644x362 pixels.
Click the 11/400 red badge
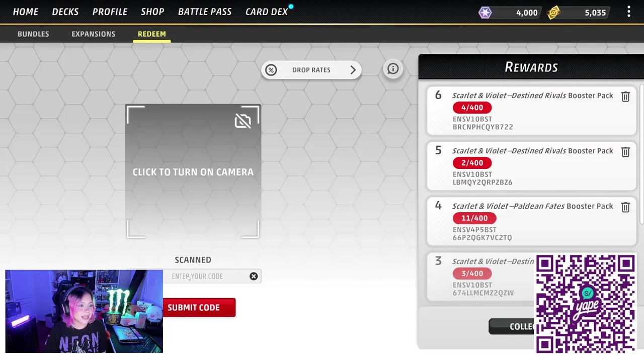pos(474,218)
